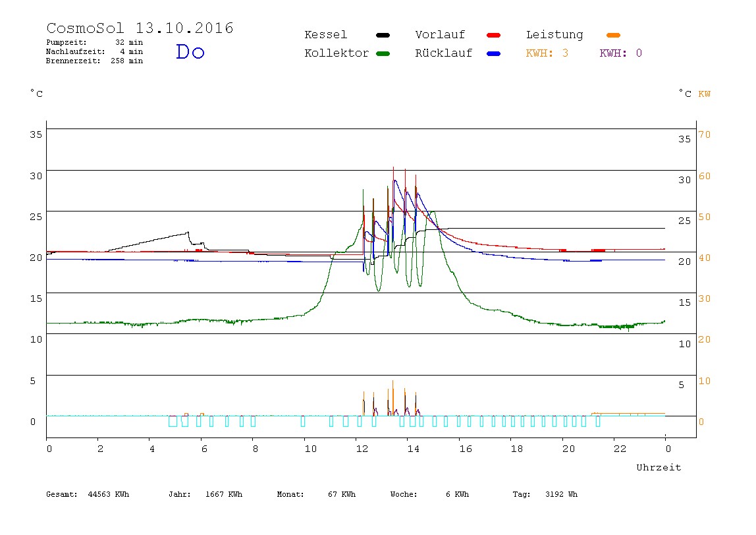The width and height of the screenshot is (756, 535).
Task: Select the orange '60' KW axis tick
Action: (705, 176)
